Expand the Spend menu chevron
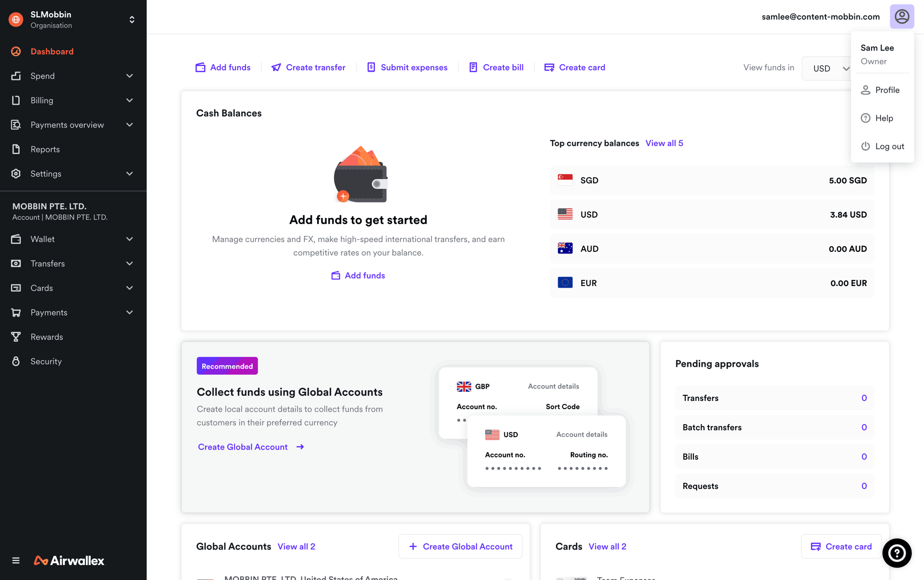The width and height of the screenshot is (924, 580). [x=129, y=76]
